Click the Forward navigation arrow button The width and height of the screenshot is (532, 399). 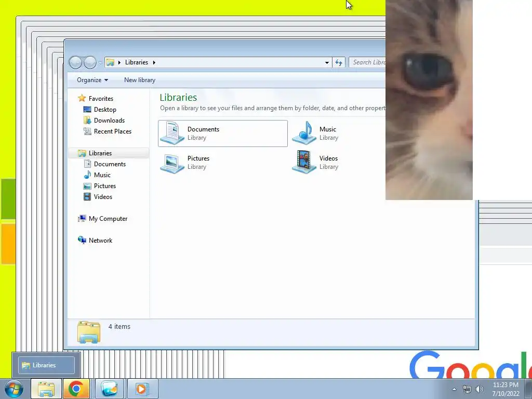coord(90,62)
